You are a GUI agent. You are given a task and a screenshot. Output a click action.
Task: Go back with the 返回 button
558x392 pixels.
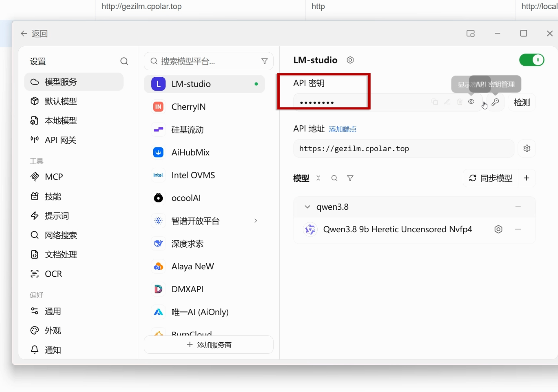(x=34, y=34)
